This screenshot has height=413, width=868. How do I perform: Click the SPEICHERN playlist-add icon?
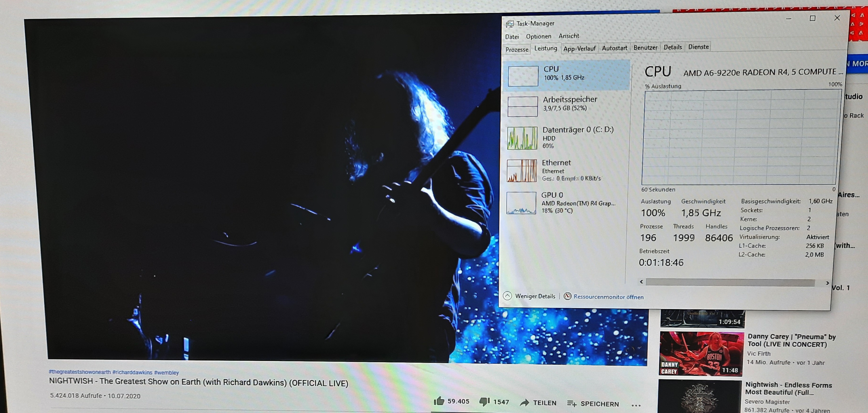point(572,403)
